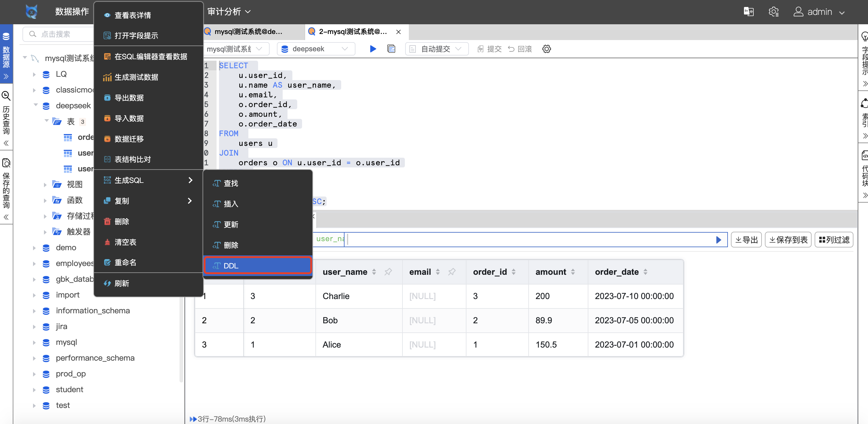Open the deepseek database dropdown
The height and width of the screenshot is (424, 868).
pyautogui.click(x=316, y=49)
